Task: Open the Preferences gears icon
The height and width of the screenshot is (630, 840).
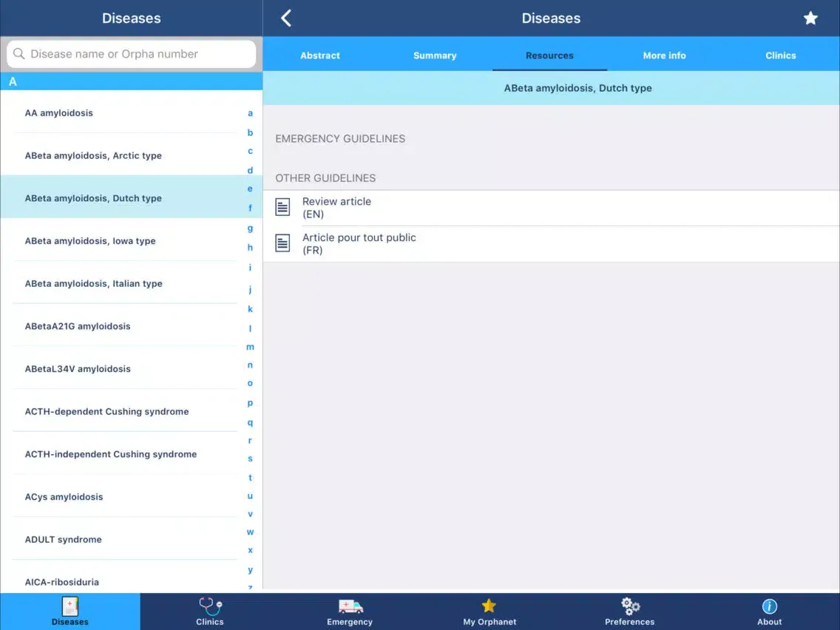Action: click(x=630, y=606)
